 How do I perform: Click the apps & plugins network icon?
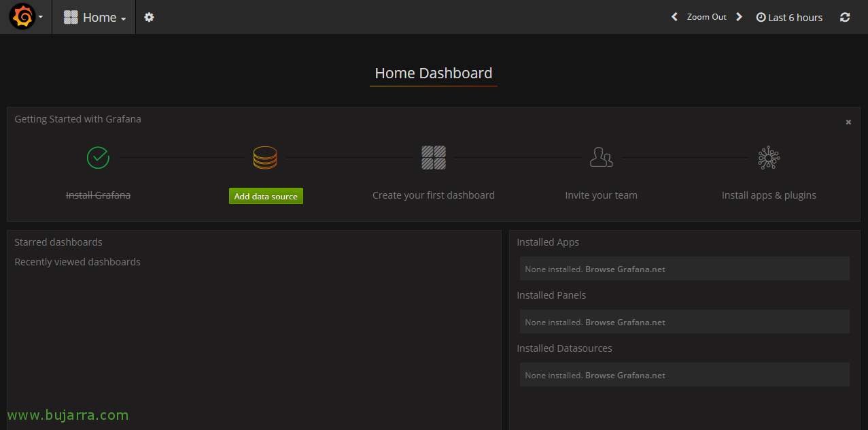769,158
